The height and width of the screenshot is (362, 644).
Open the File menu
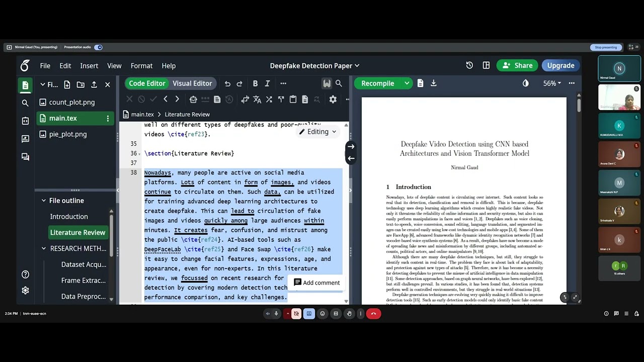click(x=45, y=66)
